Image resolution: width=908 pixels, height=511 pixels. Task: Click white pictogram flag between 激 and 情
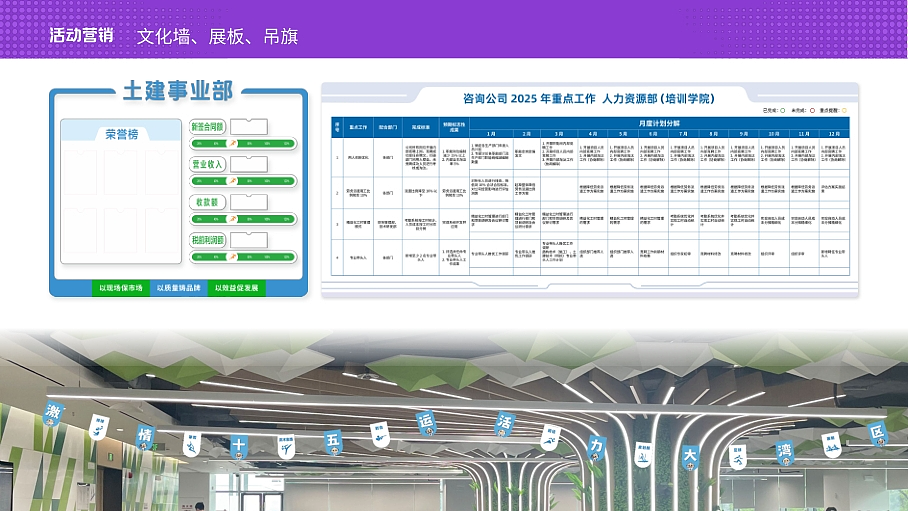pyautogui.click(x=100, y=427)
